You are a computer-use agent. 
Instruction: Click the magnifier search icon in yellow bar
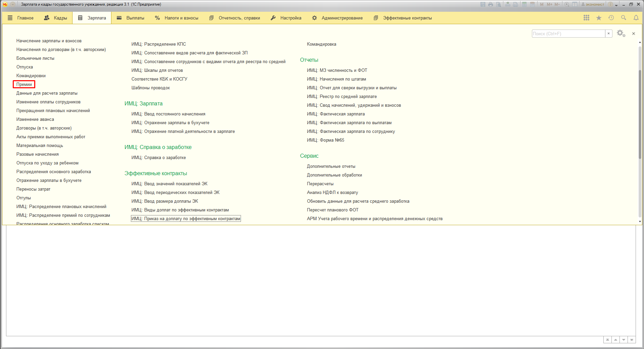click(624, 18)
